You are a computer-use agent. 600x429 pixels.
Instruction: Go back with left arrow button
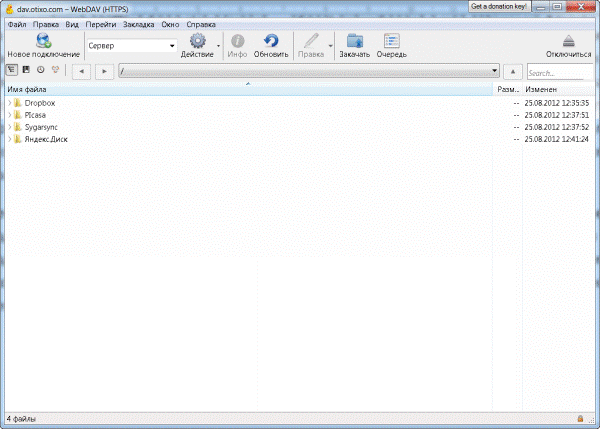click(x=82, y=71)
